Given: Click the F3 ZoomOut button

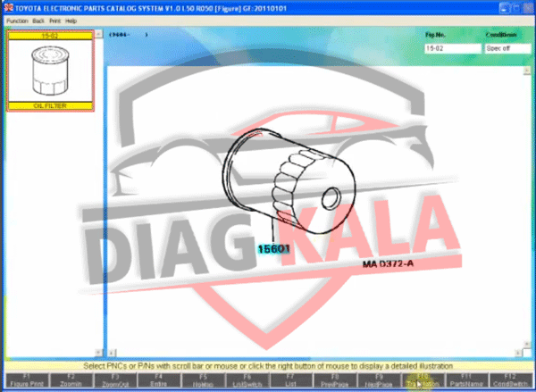Looking at the screenshot, I should (115, 380).
